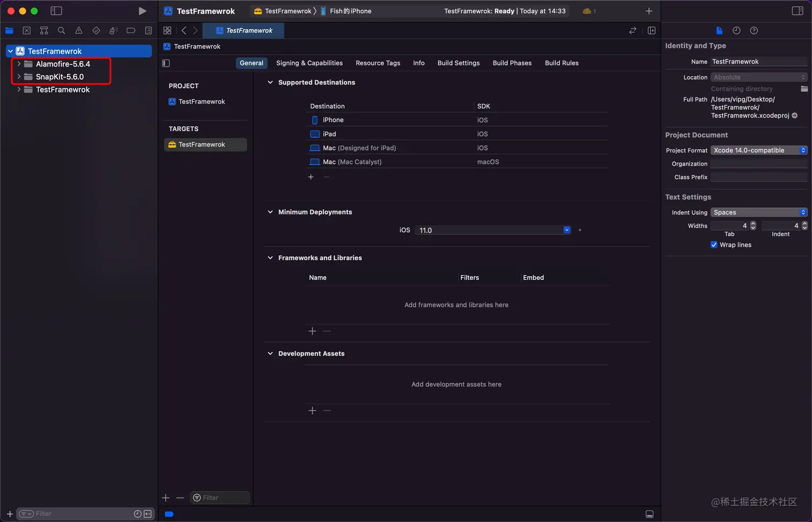
Task: Open the Symbol navigator
Action: [44, 31]
